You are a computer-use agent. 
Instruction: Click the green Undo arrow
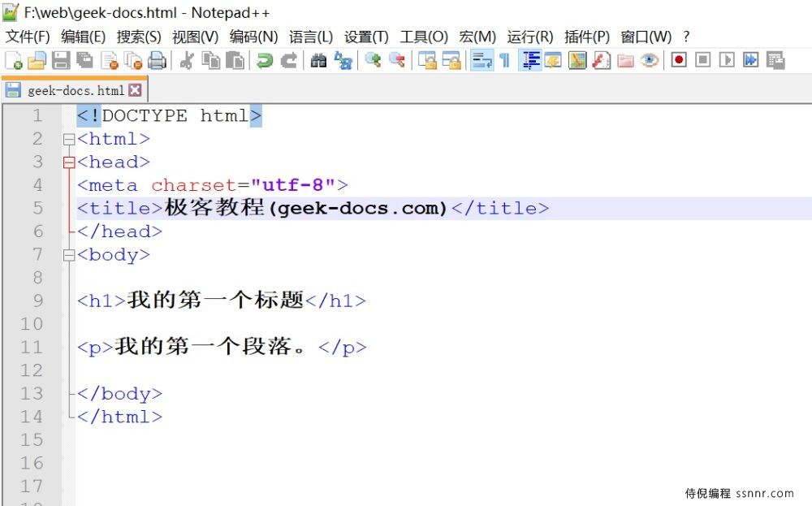[x=265, y=61]
